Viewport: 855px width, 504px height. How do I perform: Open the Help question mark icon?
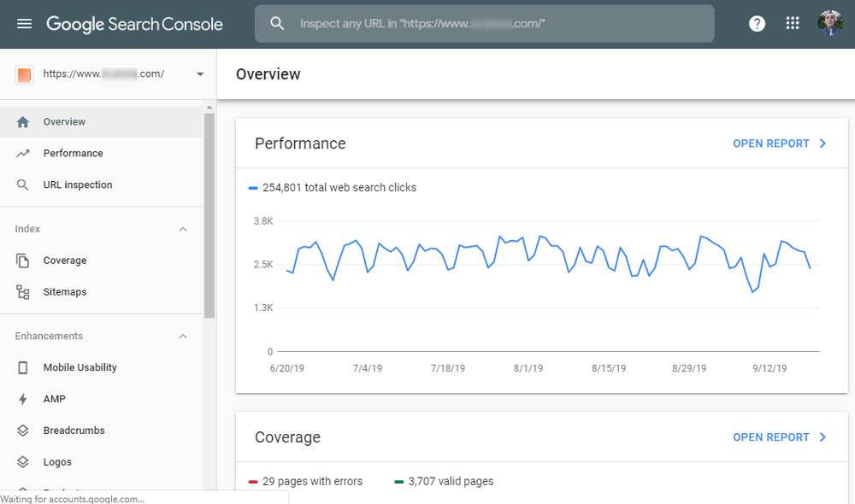757,23
